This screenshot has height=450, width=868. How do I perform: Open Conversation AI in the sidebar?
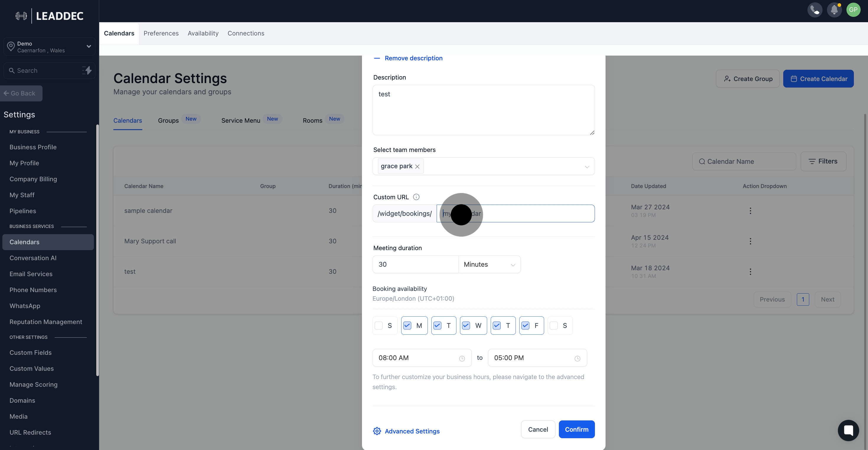(x=33, y=258)
